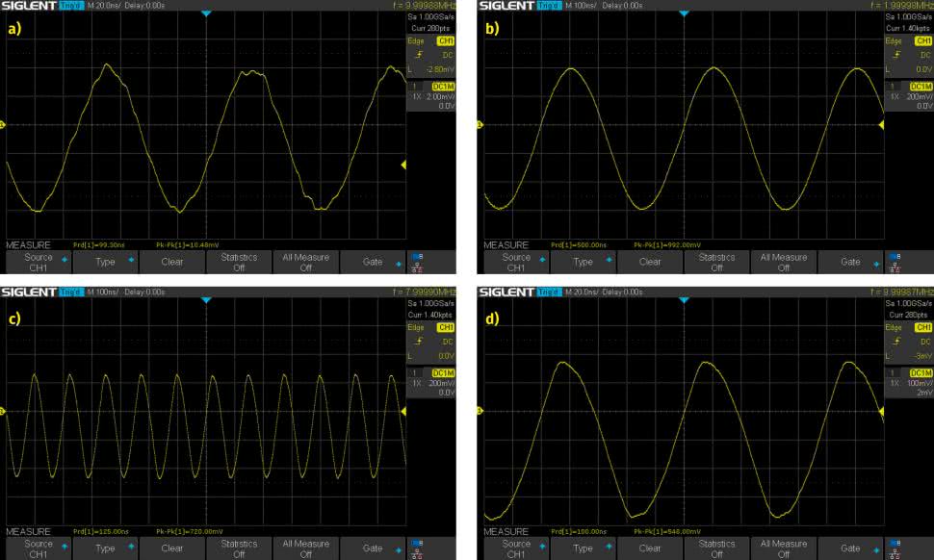Open the Source CH1 selector in panel a
This screenshot has height=560, width=934.
point(39,261)
